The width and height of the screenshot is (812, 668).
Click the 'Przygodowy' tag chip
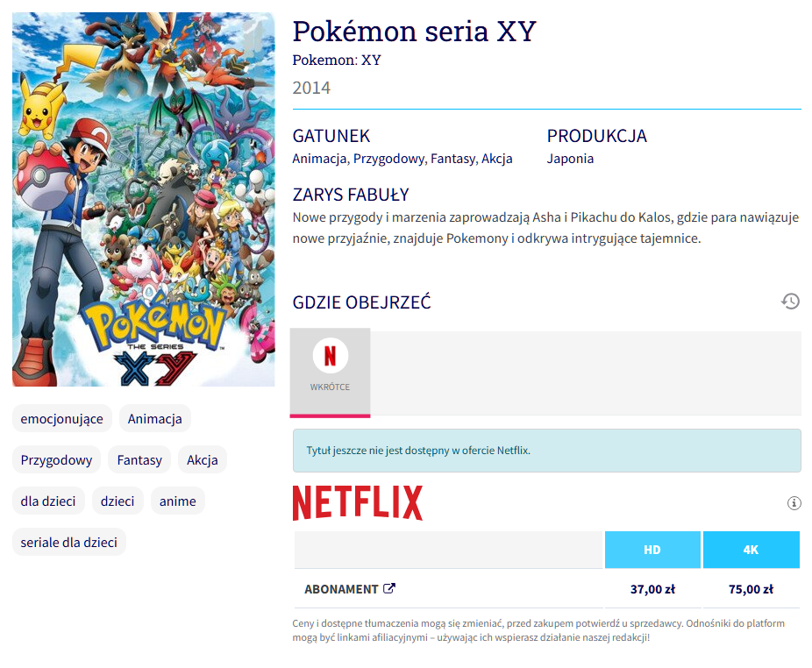coord(56,460)
